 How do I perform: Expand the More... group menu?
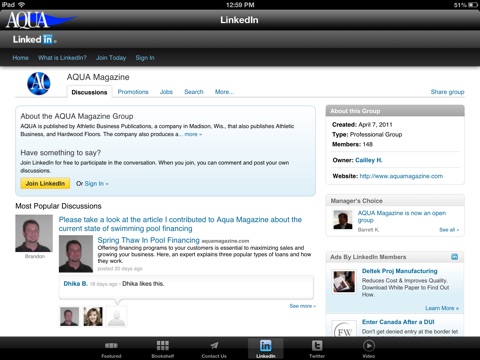click(224, 92)
